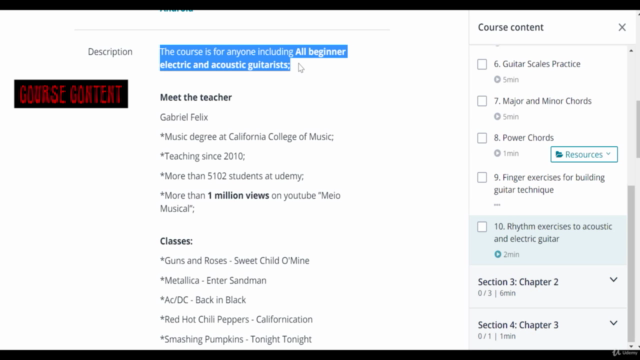Click 'Ac/DC - Back in Black' line
The width and height of the screenshot is (640, 360).
203,300
